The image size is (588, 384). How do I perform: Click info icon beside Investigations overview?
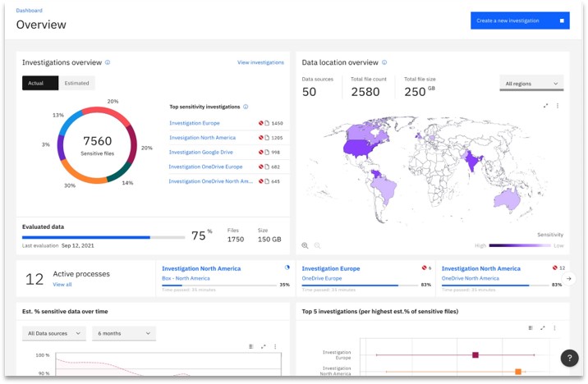[x=108, y=62]
